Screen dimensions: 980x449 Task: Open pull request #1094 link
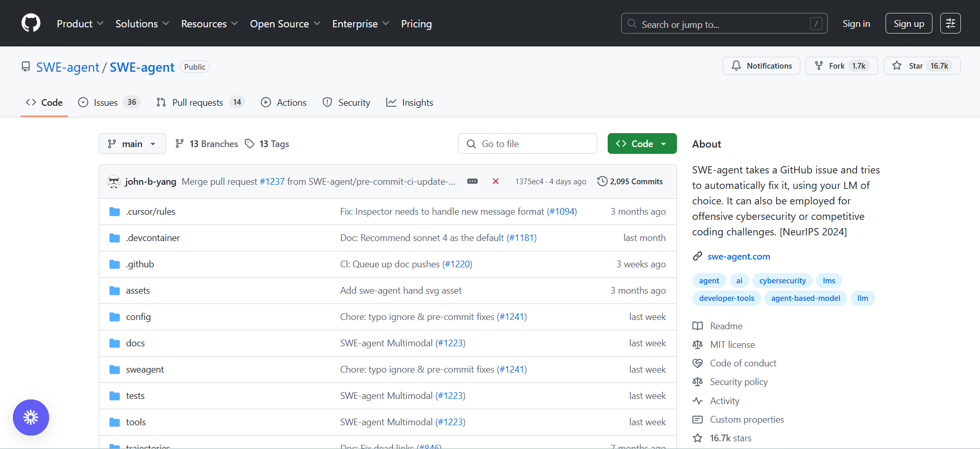562,212
